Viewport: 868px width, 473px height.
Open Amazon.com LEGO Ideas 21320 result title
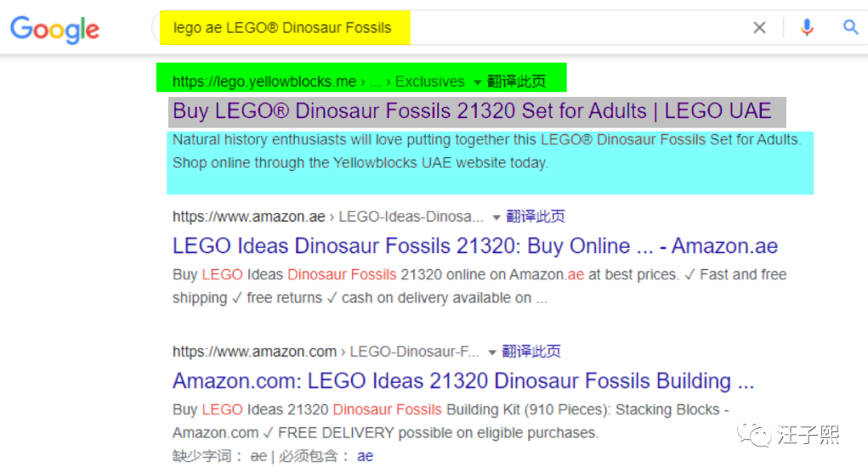464,381
